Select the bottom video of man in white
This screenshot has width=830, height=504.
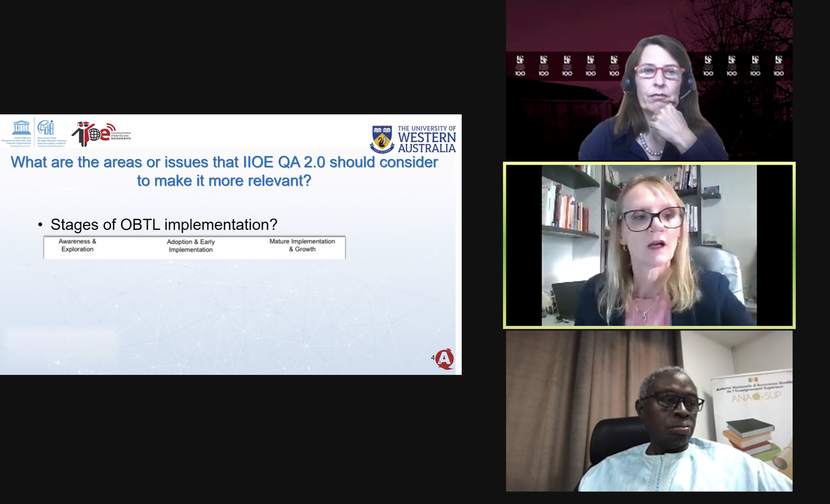coord(649,411)
